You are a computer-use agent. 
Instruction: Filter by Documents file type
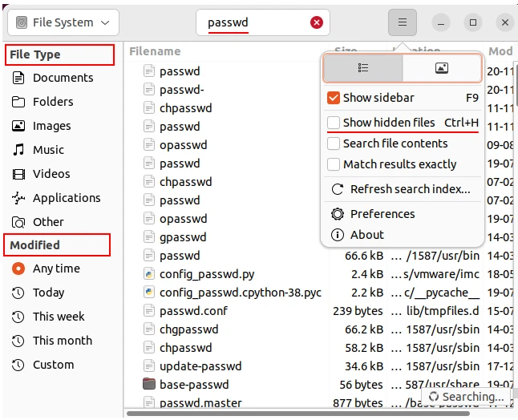(53, 78)
